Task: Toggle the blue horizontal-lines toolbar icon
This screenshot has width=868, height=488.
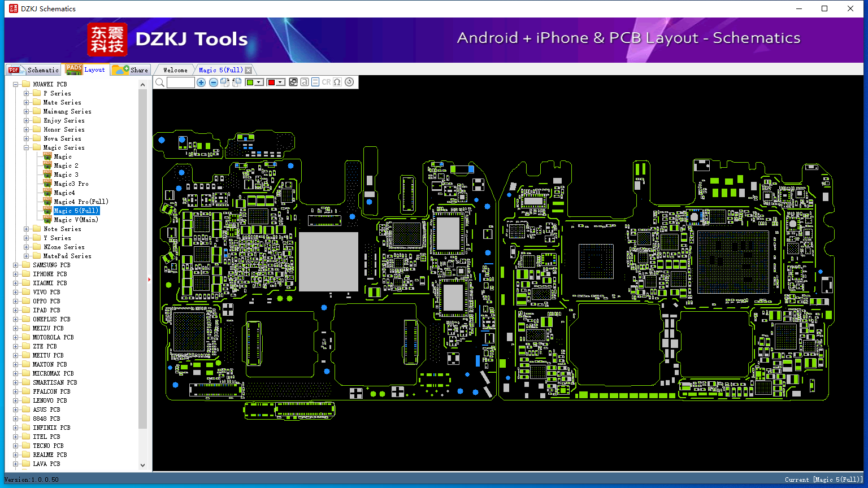Action: tap(315, 82)
